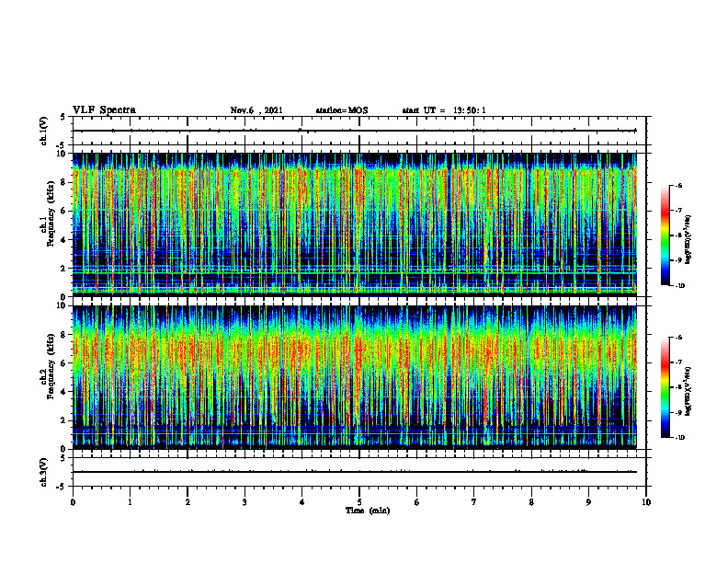
Task: Click the "ch.3(V)" waveform axis label
Action: click(43, 472)
